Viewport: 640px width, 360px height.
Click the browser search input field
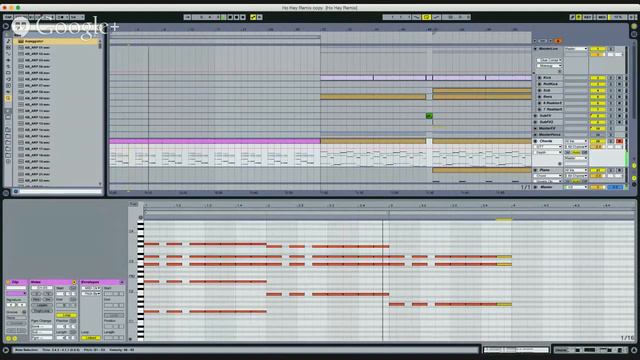[x=60, y=191]
